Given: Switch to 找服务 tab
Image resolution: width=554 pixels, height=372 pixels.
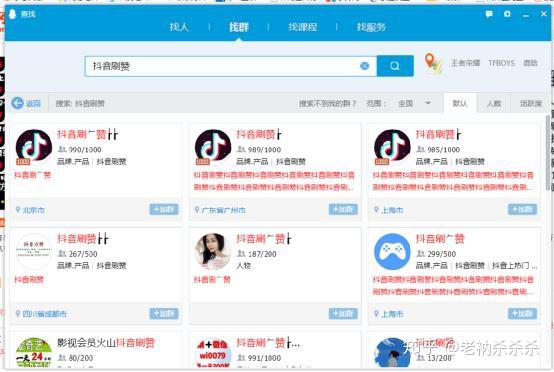Looking at the screenshot, I should [371, 27].
